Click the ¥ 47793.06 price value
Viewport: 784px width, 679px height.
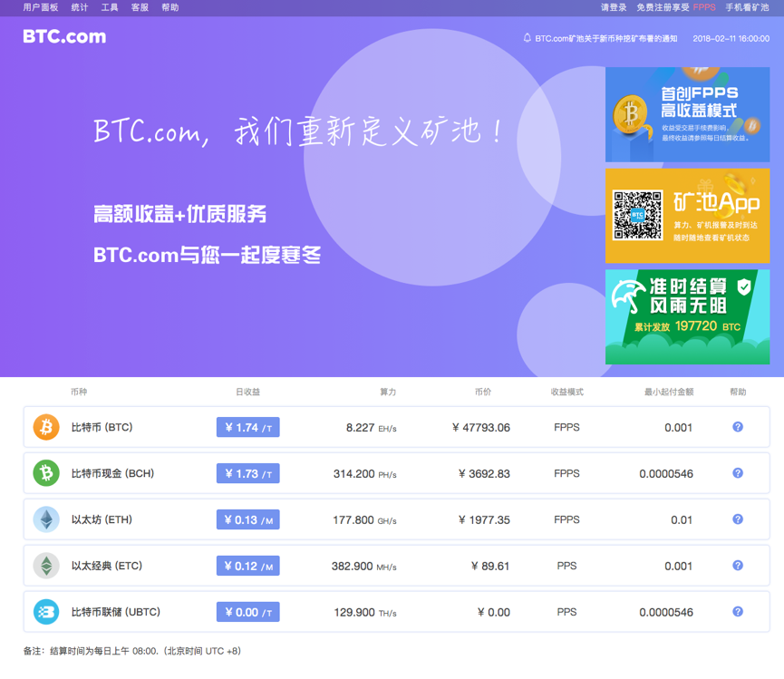pos(481,428)
